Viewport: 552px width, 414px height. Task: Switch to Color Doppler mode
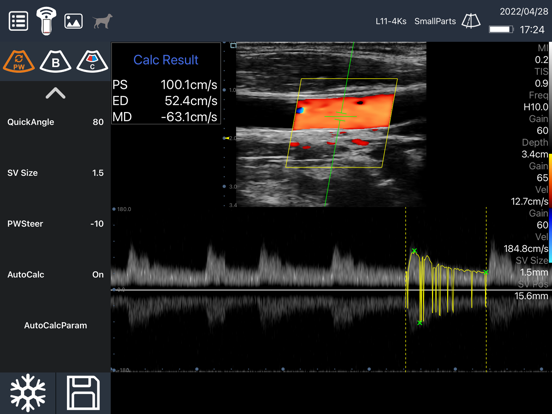coord(92,61)
